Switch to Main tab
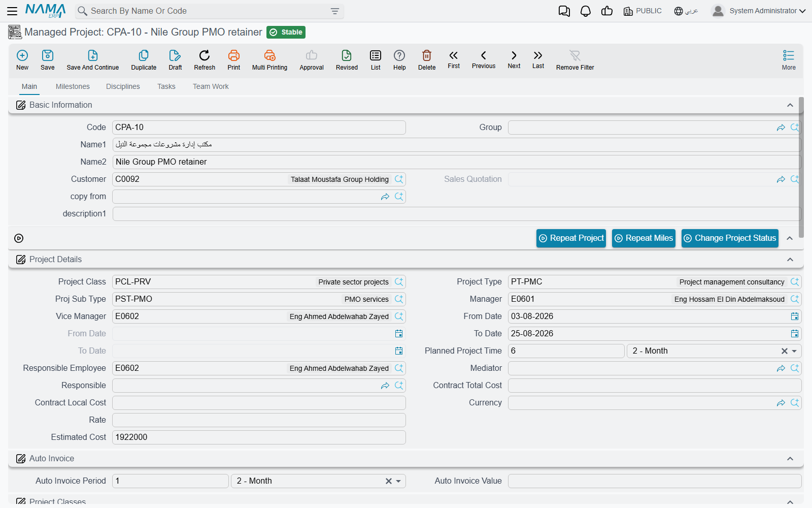 pyautogui.click(x=29, y=86)
